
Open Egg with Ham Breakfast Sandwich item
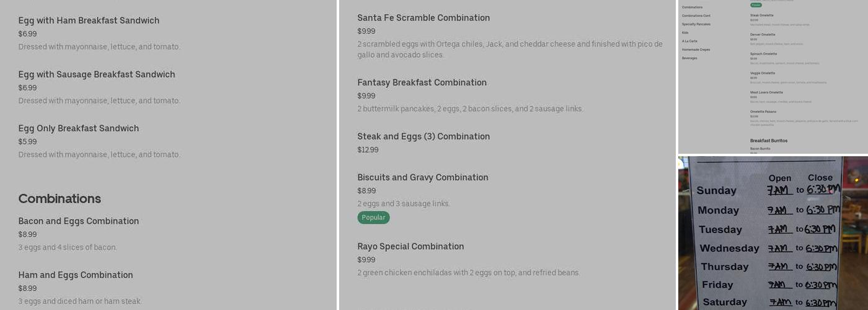(x=89, y=20)
